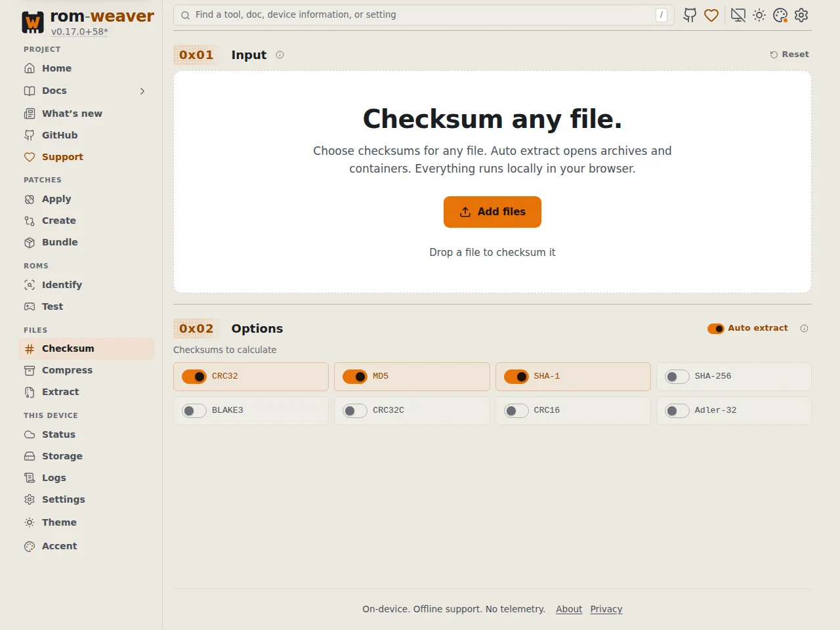The height and width of the screenshot is (630, 840).
Task: Disable the CRC32 checksum toggle
Action: [x=194, y=377]
